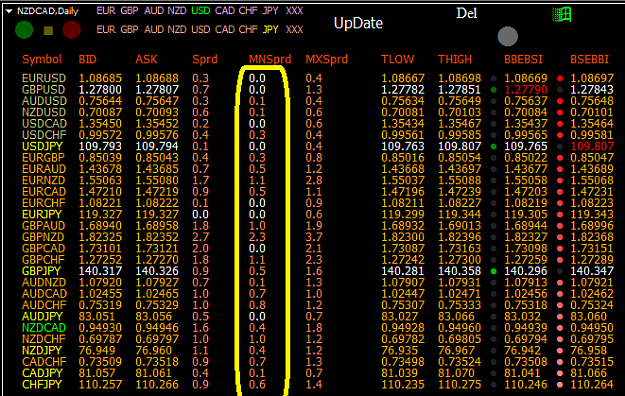
Task: Select the AUDJPY symbol
Action: coord(42,317)
